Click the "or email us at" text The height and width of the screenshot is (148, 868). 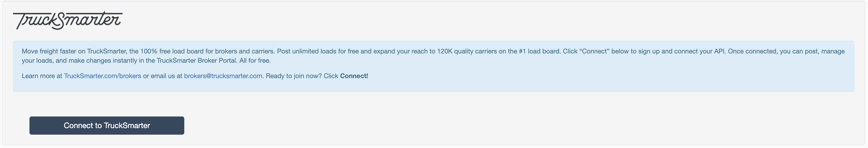(x=163, y=76)
